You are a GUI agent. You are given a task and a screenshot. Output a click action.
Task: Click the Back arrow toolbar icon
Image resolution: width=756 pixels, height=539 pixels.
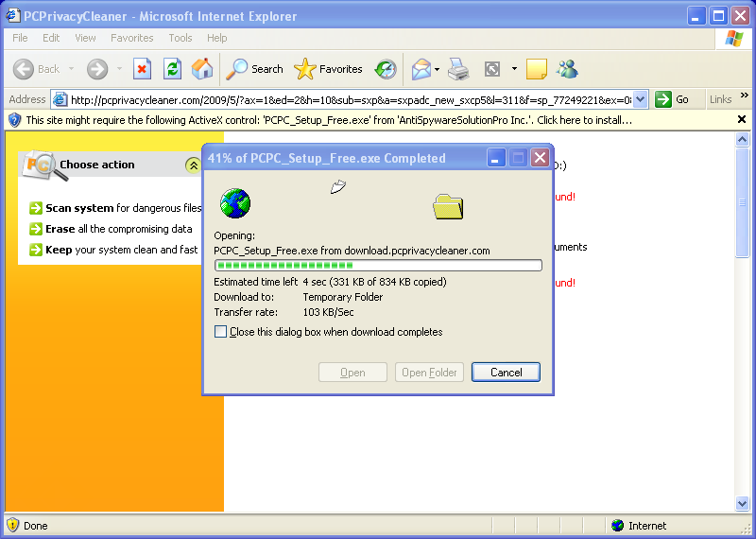tap(23, 69)
